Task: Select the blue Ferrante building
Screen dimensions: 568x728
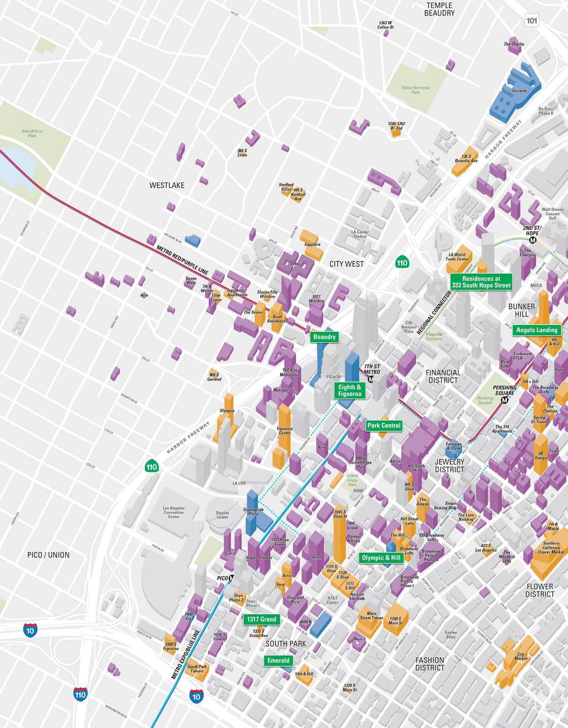Action: click(x=515, y=92)
